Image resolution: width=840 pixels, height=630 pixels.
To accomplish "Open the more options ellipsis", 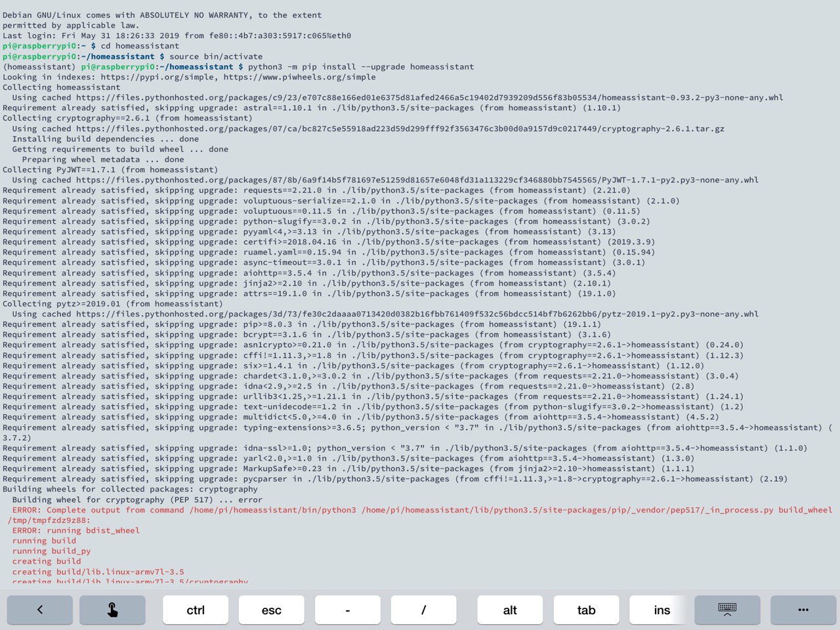I will tap(803, 610).
